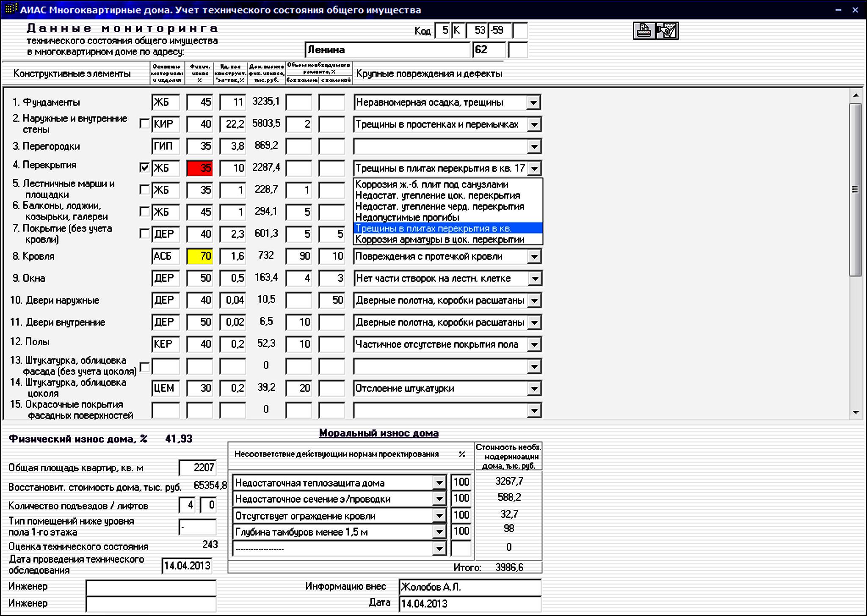The height and width of the screenshot is (616, 867).
Task: Click the yellow Кровля wear field
Action: pos(200,256)
